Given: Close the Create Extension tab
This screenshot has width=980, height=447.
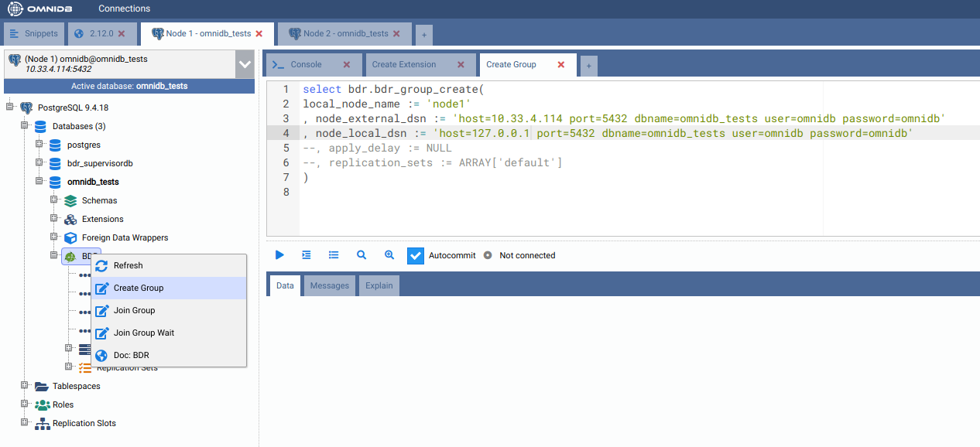Looking at the screenshot, I should [x=461, y=65].
